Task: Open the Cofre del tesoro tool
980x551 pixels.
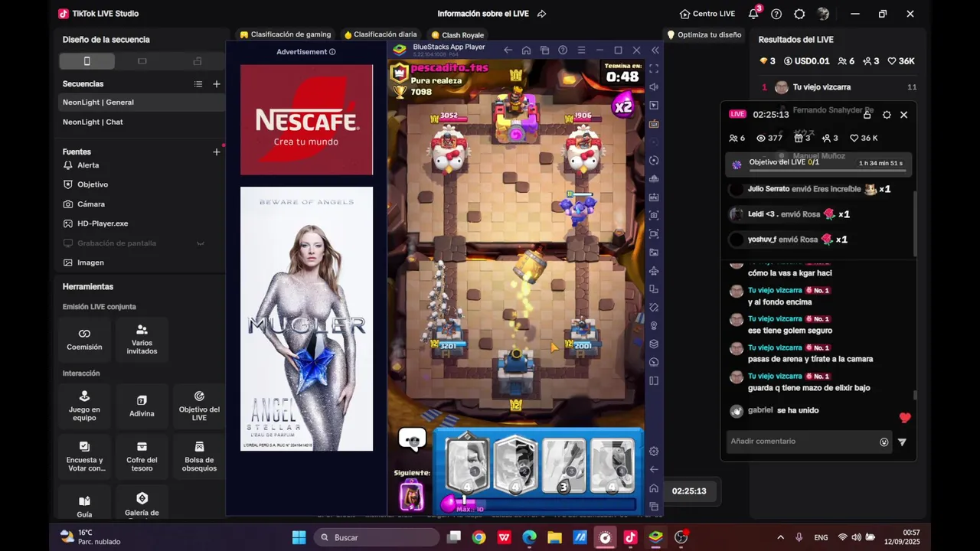Action: [x=142, y=456]
